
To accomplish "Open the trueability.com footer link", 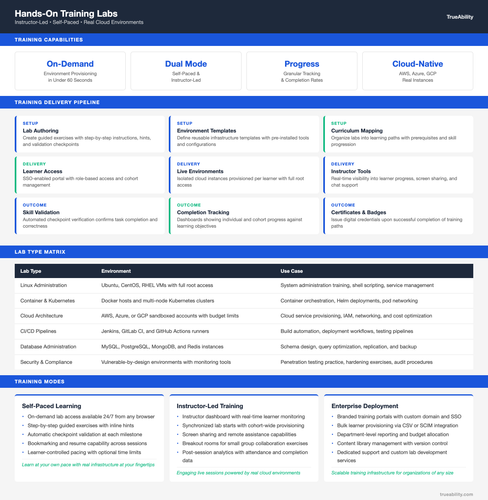I will coord(456,494).
